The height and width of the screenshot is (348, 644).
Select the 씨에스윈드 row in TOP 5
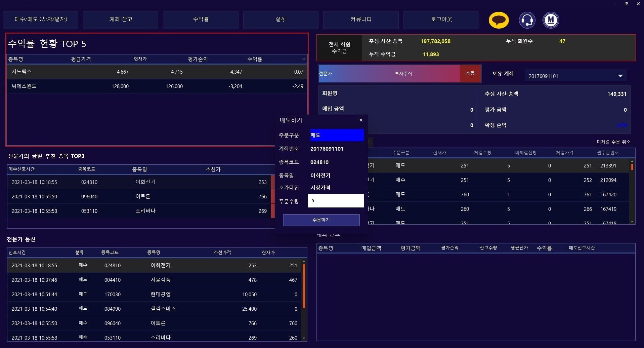point(157,86)
